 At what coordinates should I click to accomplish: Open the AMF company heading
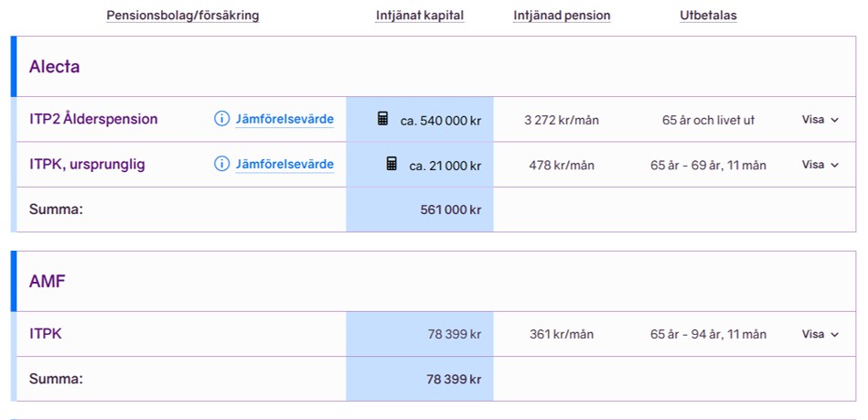47,281
